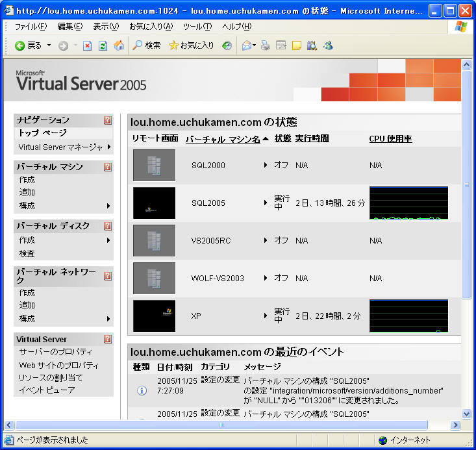476x450 pixels.
Task: Open VS2005RC remote screen thumbnail
Action: 154,240
